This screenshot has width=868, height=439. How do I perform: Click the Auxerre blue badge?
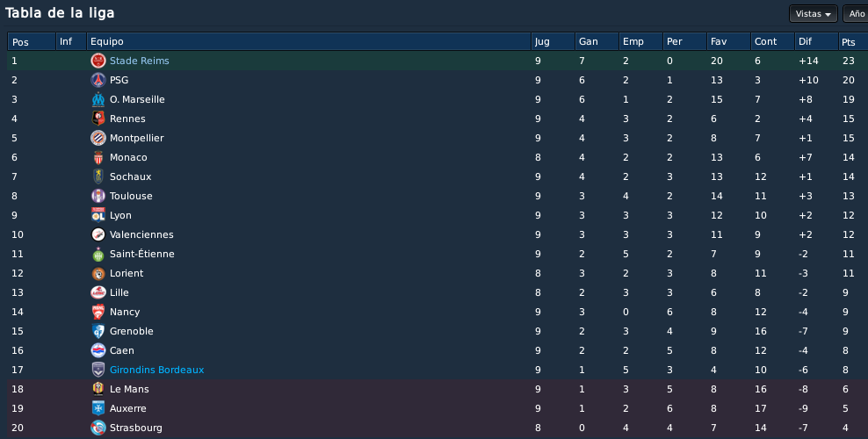tap(98, 408)
